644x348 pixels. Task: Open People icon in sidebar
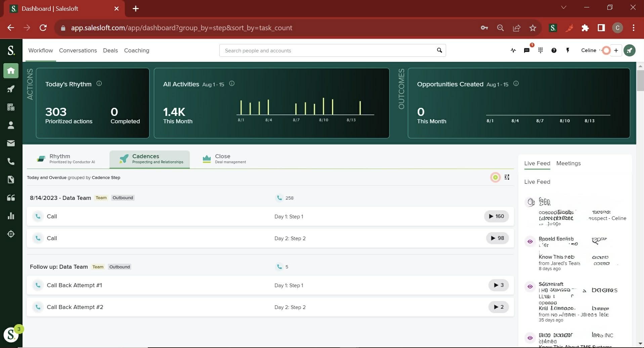[x=11, y=125]
